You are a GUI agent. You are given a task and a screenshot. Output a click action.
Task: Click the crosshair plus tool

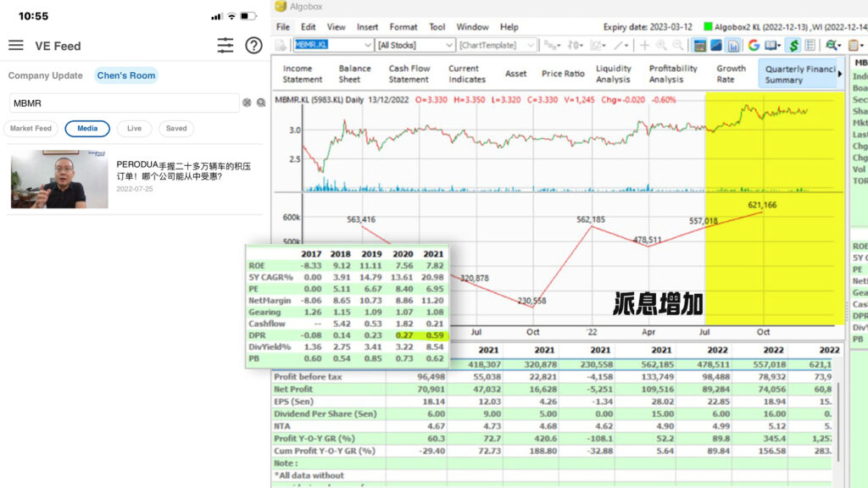[644, 46]
